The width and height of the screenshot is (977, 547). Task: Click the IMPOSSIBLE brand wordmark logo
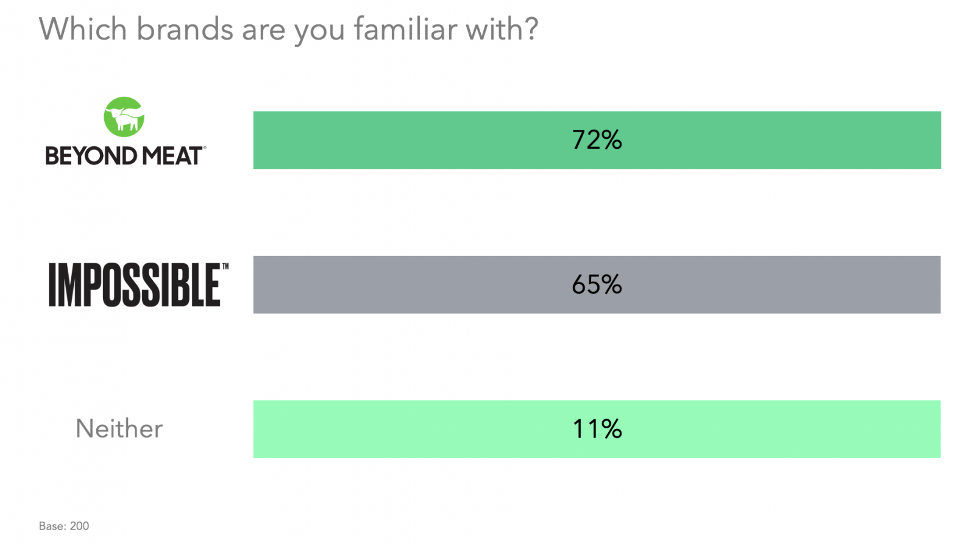[133, 285]
